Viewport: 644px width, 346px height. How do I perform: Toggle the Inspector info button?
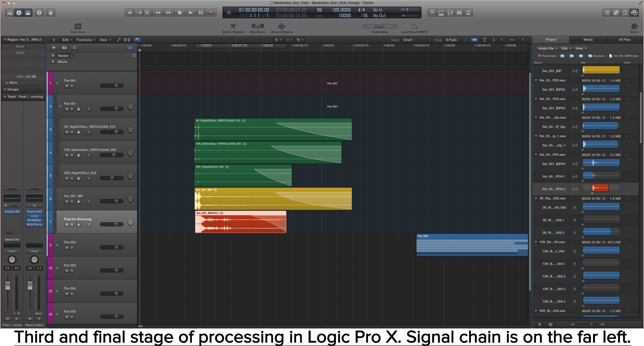[19, 13]
